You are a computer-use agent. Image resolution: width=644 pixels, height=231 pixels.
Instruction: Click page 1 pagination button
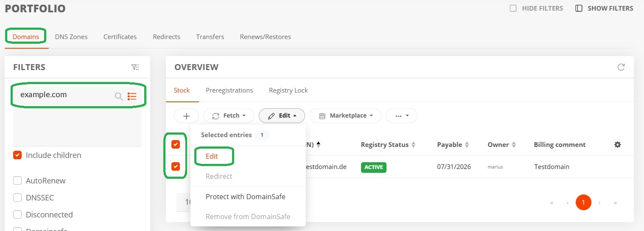tap(583, 203)
